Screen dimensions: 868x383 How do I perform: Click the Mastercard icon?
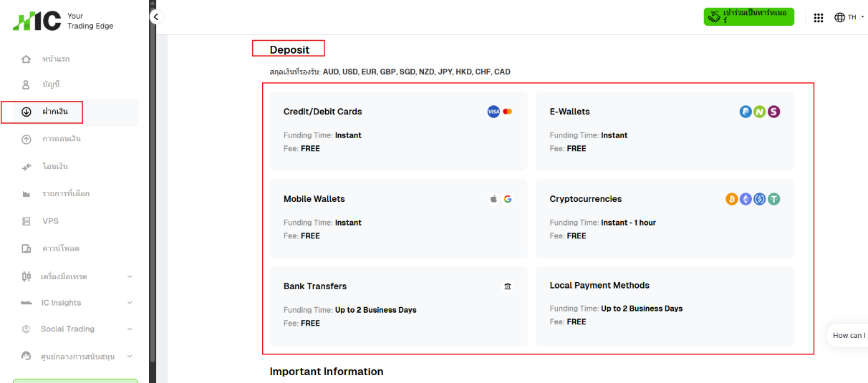[x=508, y=112]
